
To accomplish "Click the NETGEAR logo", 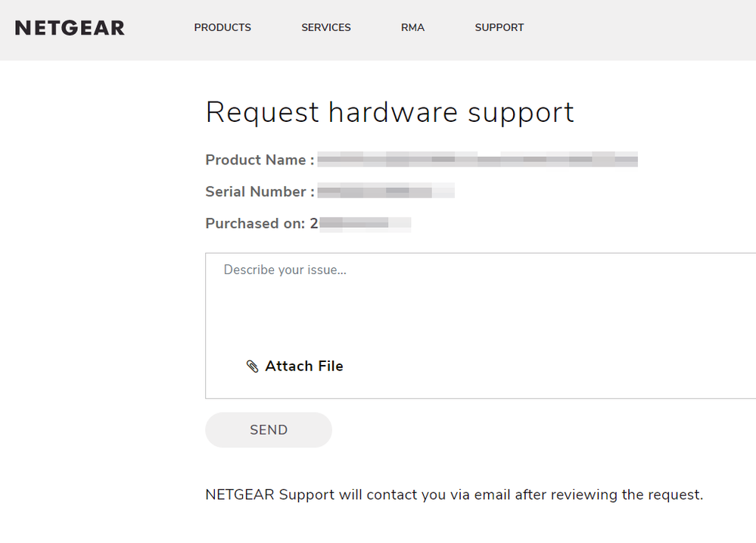I will [x=70, y=28].
